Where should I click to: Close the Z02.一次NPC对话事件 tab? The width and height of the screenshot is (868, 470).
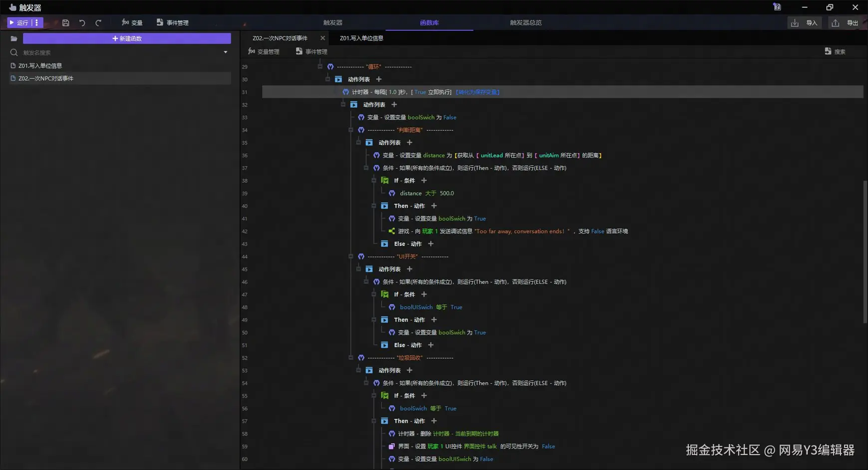pyautogui.click(x=322, y=38)
